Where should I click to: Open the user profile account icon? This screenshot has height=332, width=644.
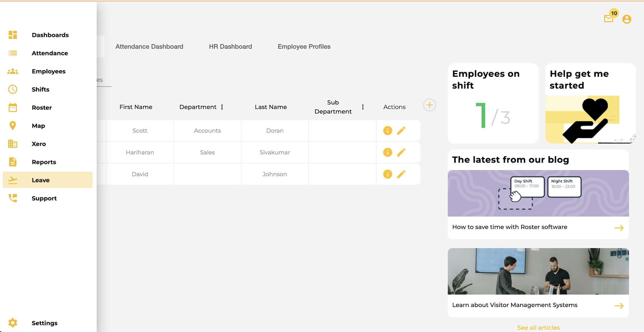627,19
